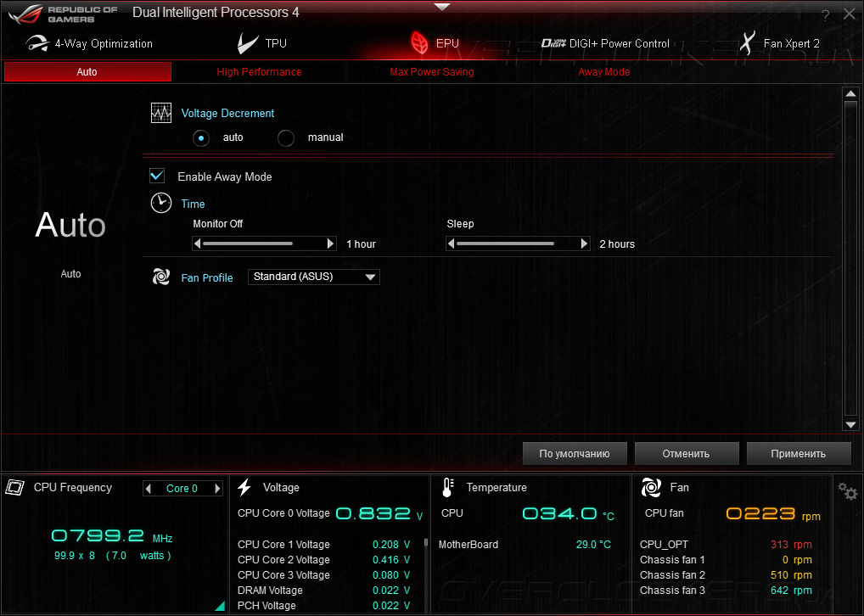Click the Time clock icon
This screenshot has width=864, height=616.
coord(161,203)
